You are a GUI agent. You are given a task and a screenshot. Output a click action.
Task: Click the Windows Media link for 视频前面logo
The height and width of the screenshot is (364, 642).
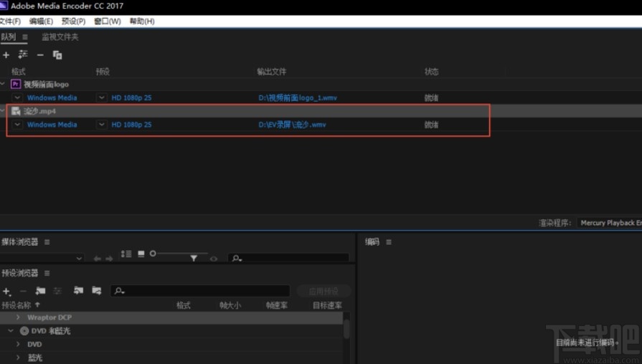52,97
